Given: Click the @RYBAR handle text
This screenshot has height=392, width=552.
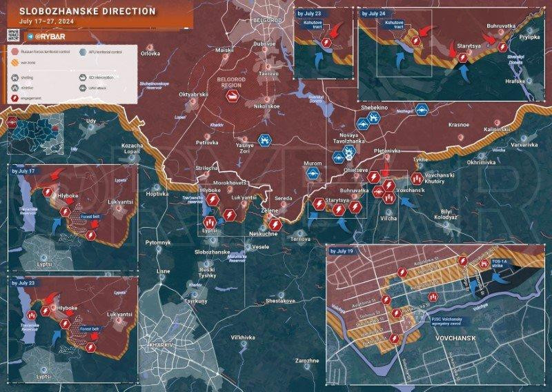Looking at the screenshot, I should pos(50,37).
